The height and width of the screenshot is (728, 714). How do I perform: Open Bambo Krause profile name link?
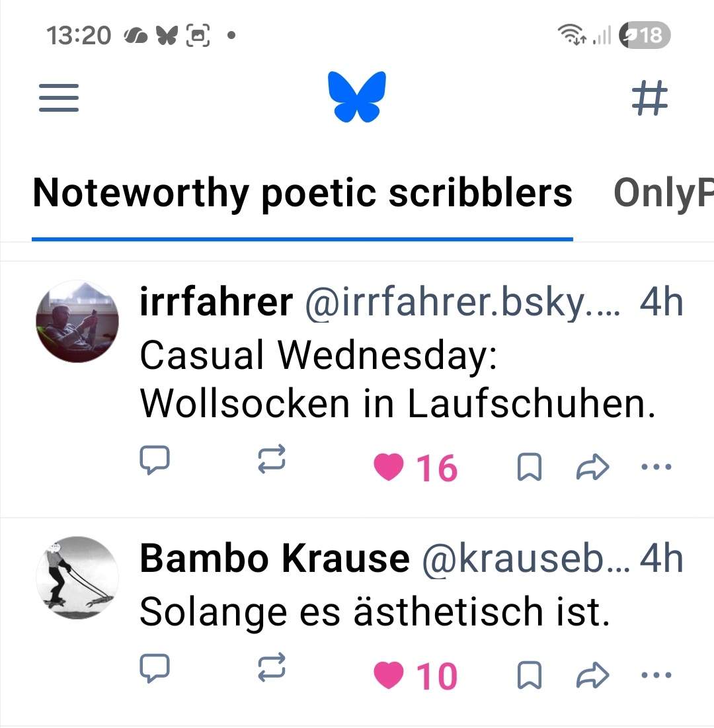(274, 559)
